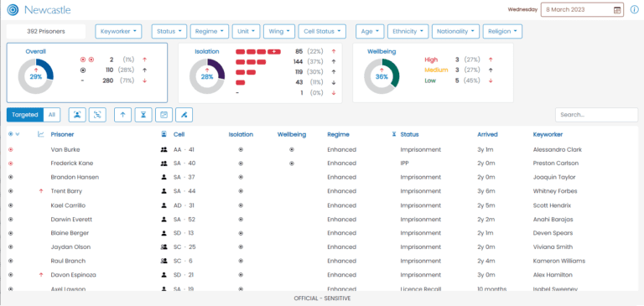644x306 pixels.
Task: Click the hourglass icon before Status header
Action: pyautogui.click(x=394, y=134)
